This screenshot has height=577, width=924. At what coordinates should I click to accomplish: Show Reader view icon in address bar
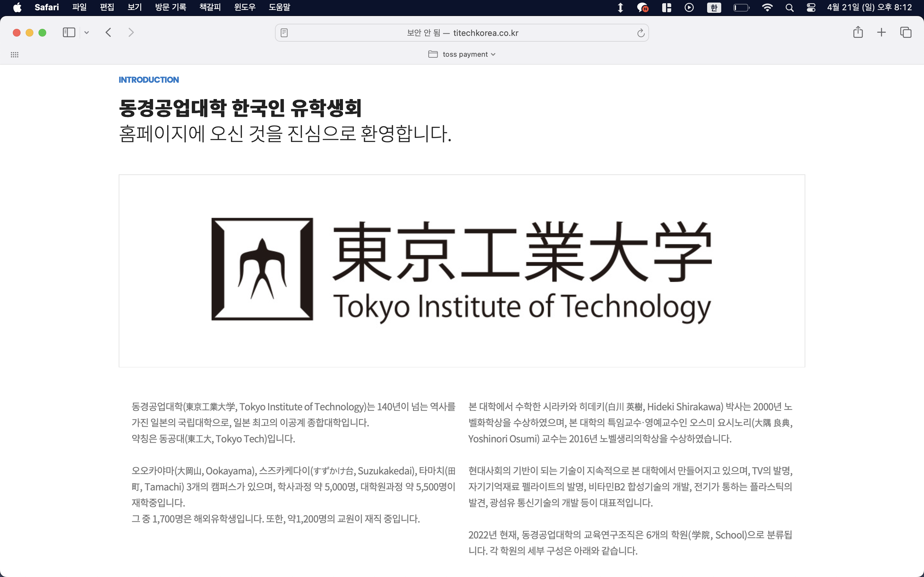[x=284, y=33]
